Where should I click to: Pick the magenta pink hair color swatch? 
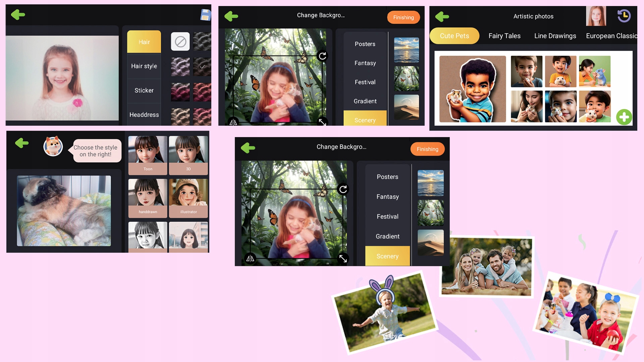[180, 92]
